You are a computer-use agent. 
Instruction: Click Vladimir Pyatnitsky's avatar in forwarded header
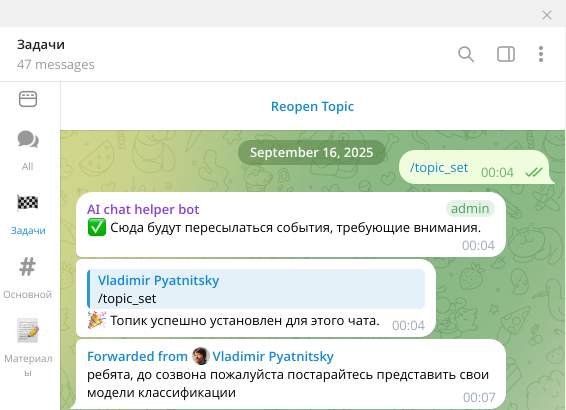coord(201,356)
